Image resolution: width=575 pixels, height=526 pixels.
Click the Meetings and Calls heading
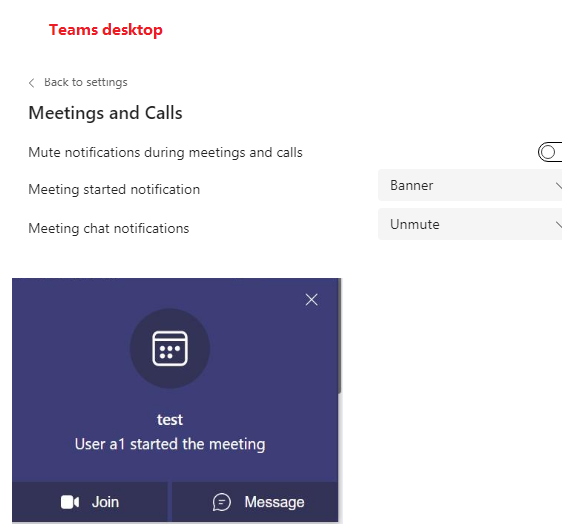tap(105, 113)
